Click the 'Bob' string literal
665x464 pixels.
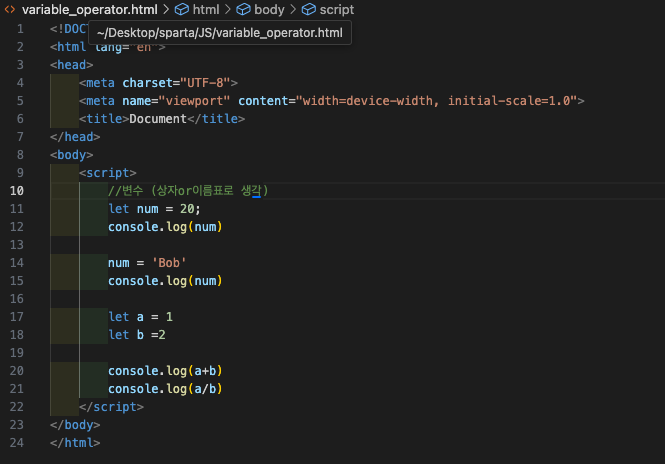tap(169, 263)
